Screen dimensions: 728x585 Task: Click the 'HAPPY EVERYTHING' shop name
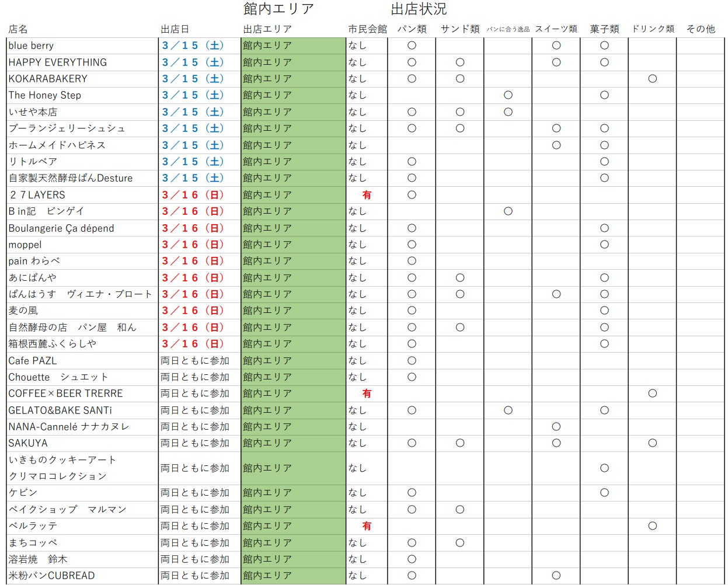pos(58,62)
